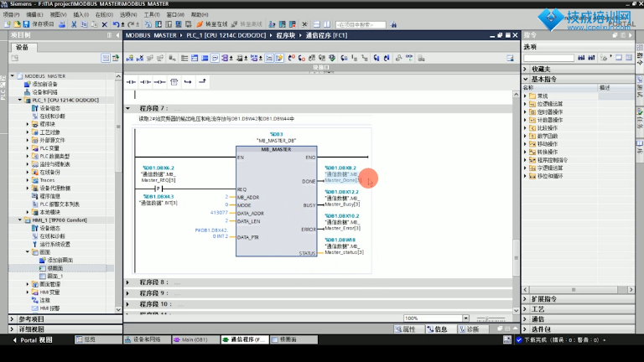Expand the Traces folder in tree
The width and height of the screenshot is (644, 362).
(x=28, y=180)
